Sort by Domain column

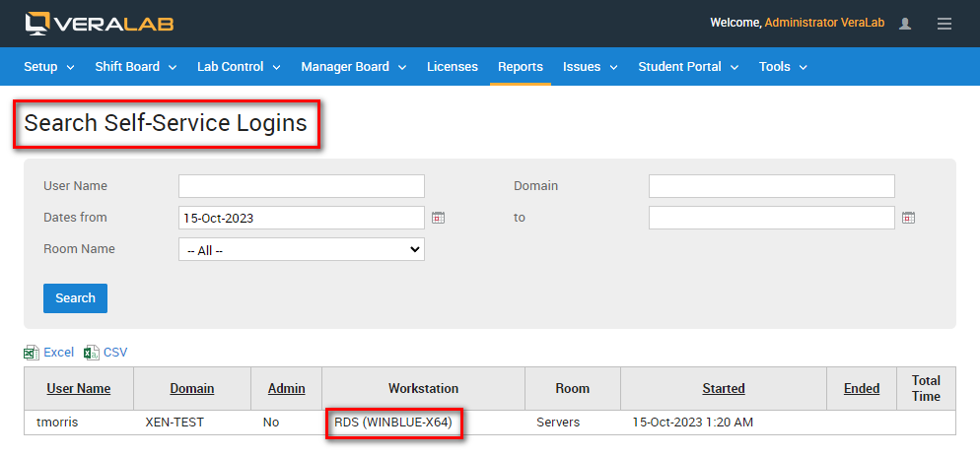click(x=192, y=389)
